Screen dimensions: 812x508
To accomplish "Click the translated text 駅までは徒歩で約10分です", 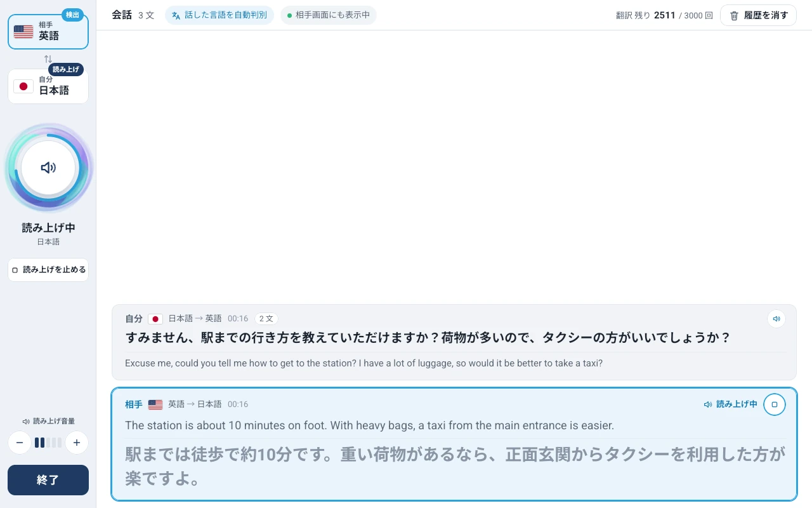I will click(x=455, y=466).
